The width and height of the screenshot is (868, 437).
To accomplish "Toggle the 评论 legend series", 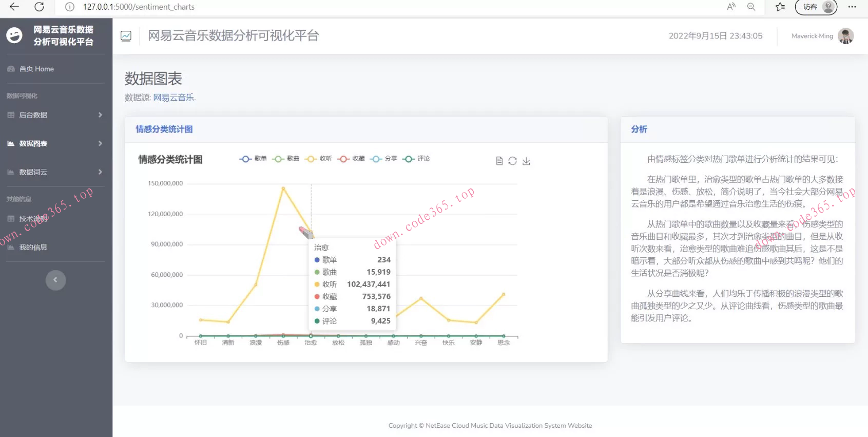I will [416, 159].
